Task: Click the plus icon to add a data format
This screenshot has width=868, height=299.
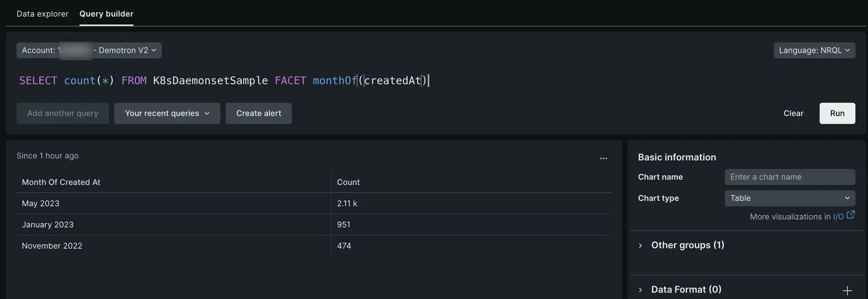Action: tap(846, 290)
